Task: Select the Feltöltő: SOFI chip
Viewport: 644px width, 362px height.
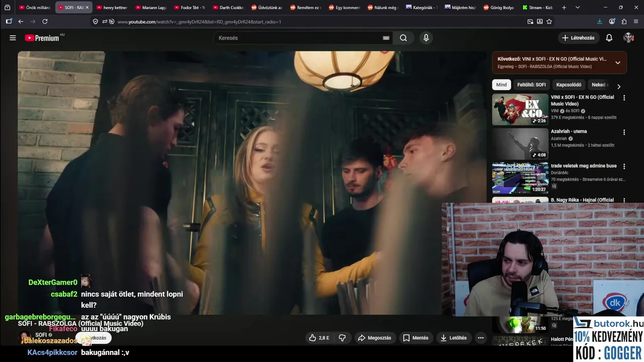Action: tap(531, 85)
